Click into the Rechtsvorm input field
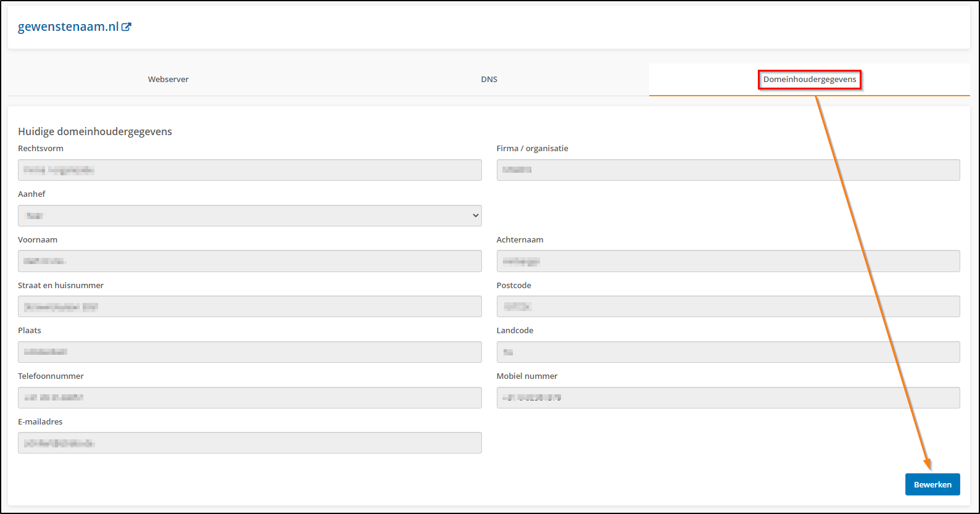Image resolution: width=980 pixels, height=514 pixels. tap(249, 170)
